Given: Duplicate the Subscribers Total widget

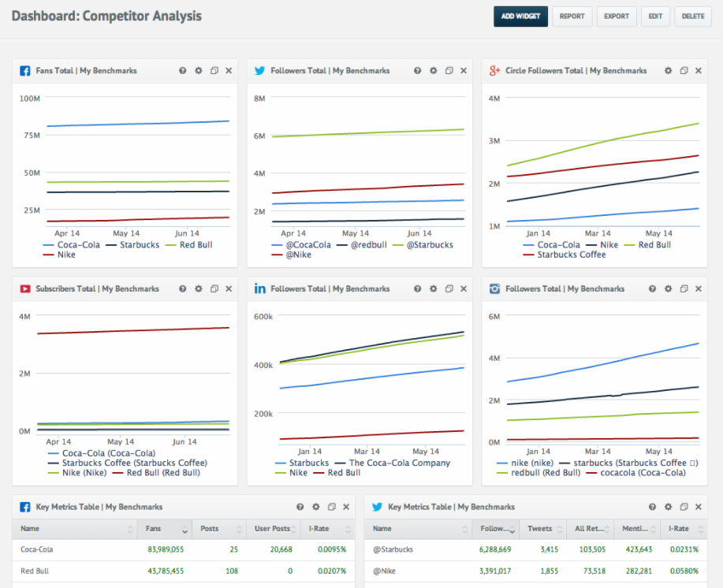Looking at the screenshot, I should [x=214, y=288].
